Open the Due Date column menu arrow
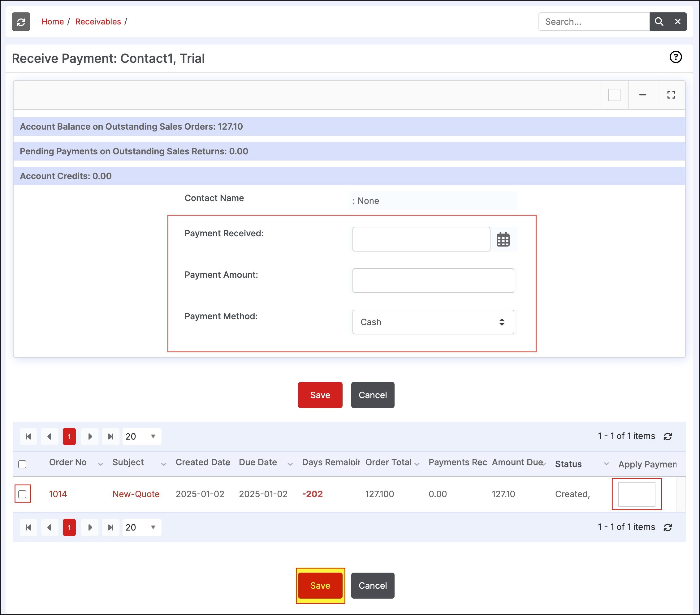Screen dimensions: 700x615 (x=290, y=464)
